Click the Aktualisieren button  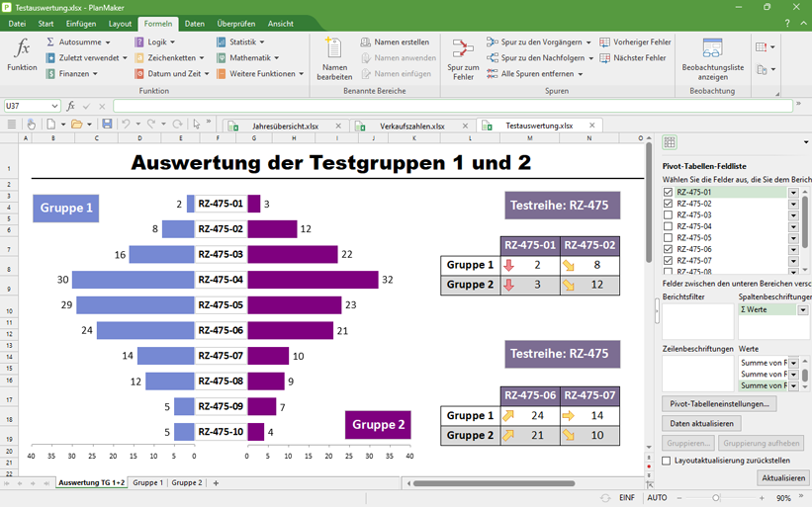[783, 478]
